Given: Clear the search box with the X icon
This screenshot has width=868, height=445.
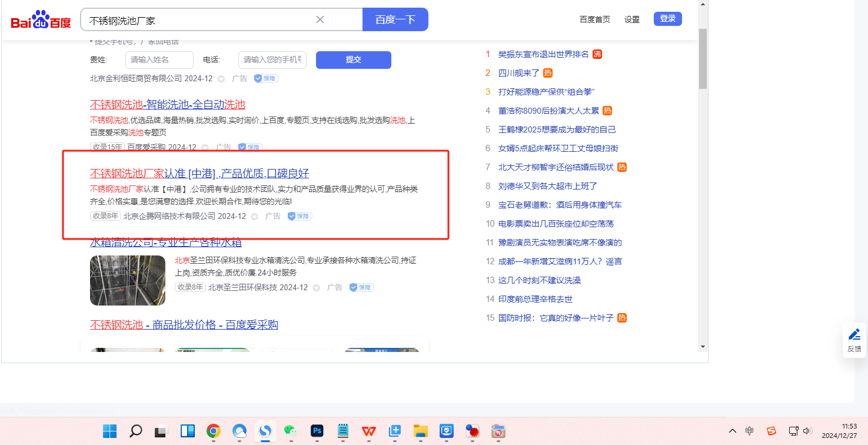Looking at the screenshot, I should pyautogui.click(x=320, y=19).
